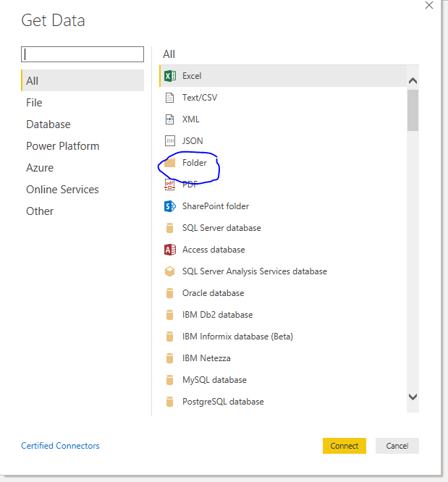Click the yellow Connect button
This screenshot has height=482, width=448.
(x=345, y=446)
